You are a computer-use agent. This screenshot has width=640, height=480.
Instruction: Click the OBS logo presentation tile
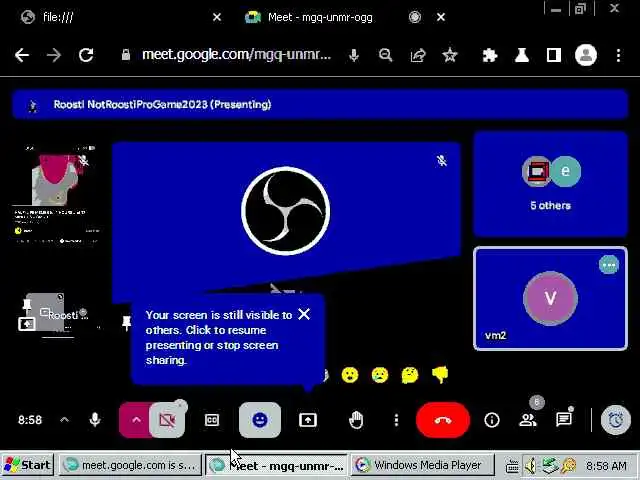point(286,211)
